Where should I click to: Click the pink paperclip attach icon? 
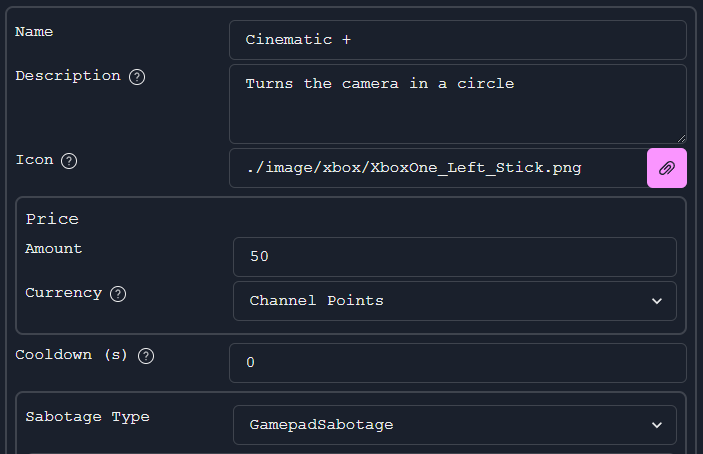667,168
